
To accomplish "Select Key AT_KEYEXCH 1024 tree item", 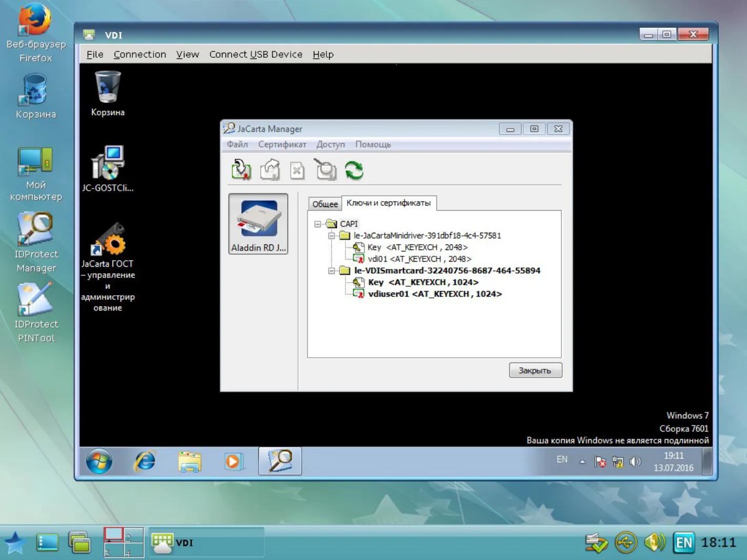I will [x=416, y=282].
